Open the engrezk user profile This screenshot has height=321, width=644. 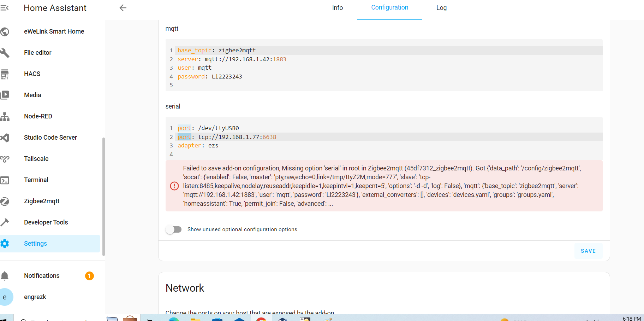coord(35,297)
